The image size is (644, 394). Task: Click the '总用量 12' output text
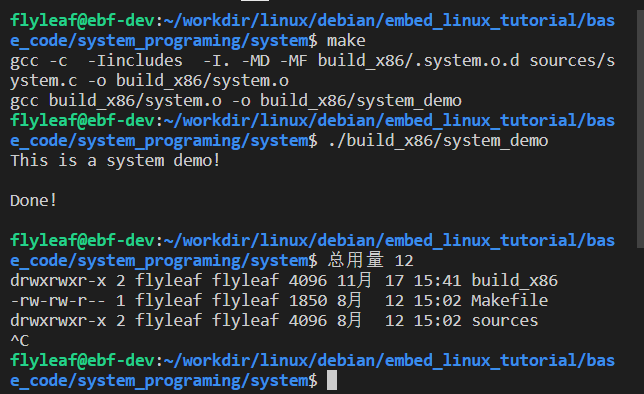pyautogui.click(x=370, y=260)
